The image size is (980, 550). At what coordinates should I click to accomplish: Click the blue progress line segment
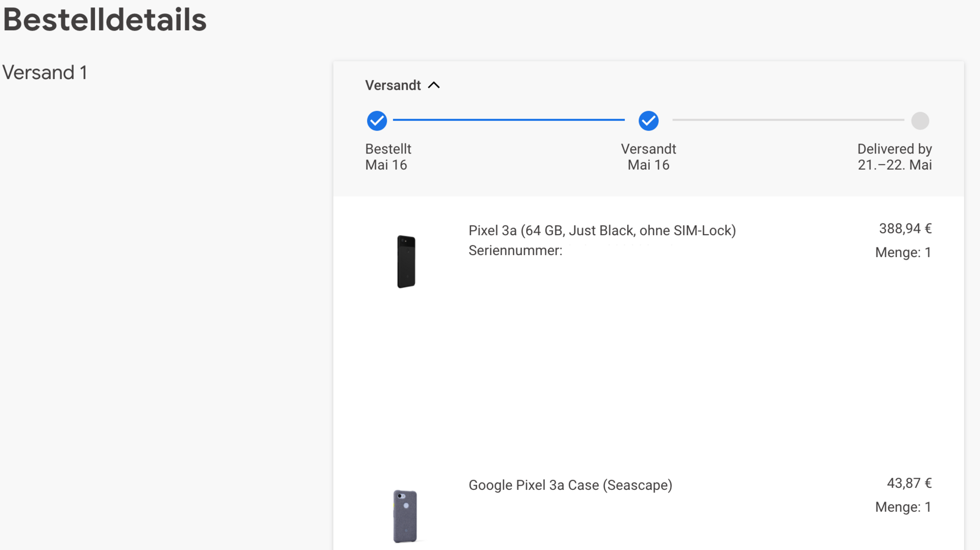pos(509,120)
